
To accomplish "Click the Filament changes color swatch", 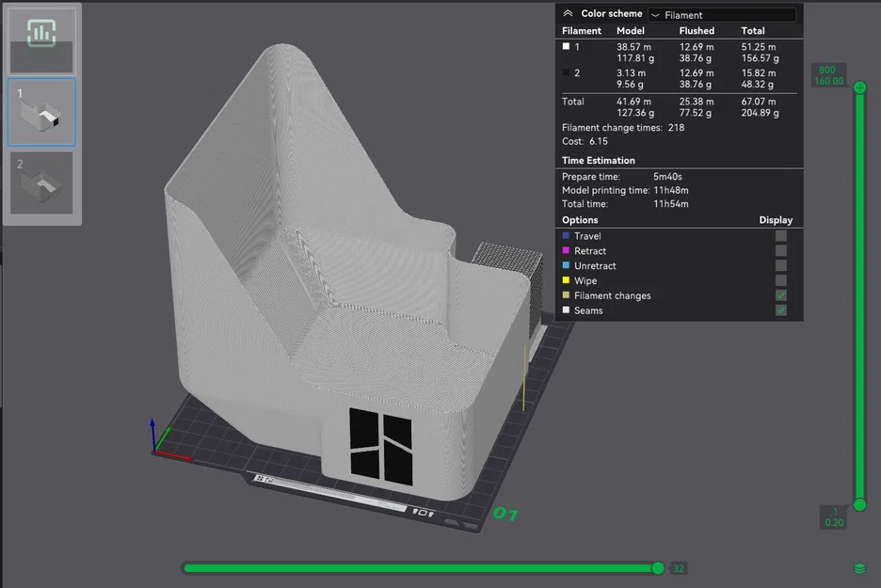I will click(566, 294).
